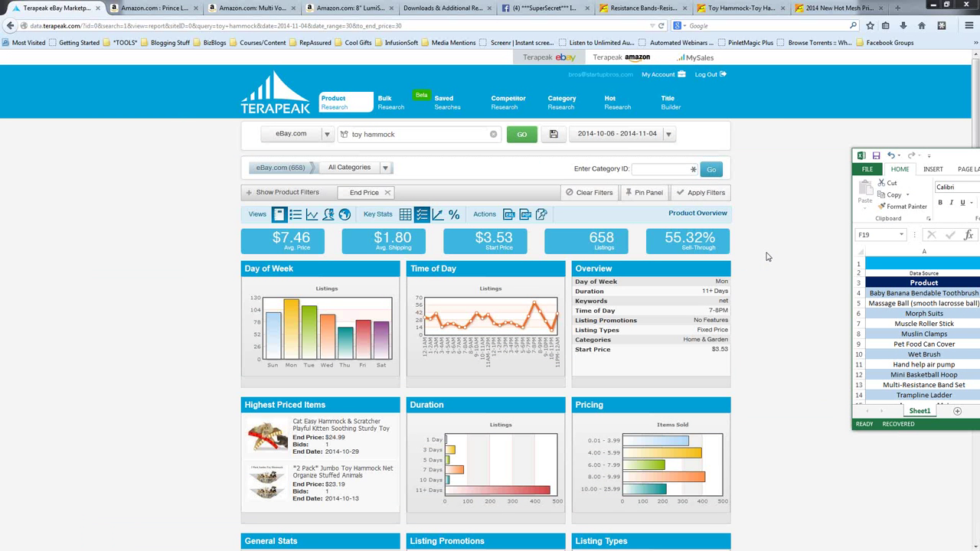980x551 pixels.
Task: Open the Excel INSERT ribbon tab
Action: click(933, 169)
